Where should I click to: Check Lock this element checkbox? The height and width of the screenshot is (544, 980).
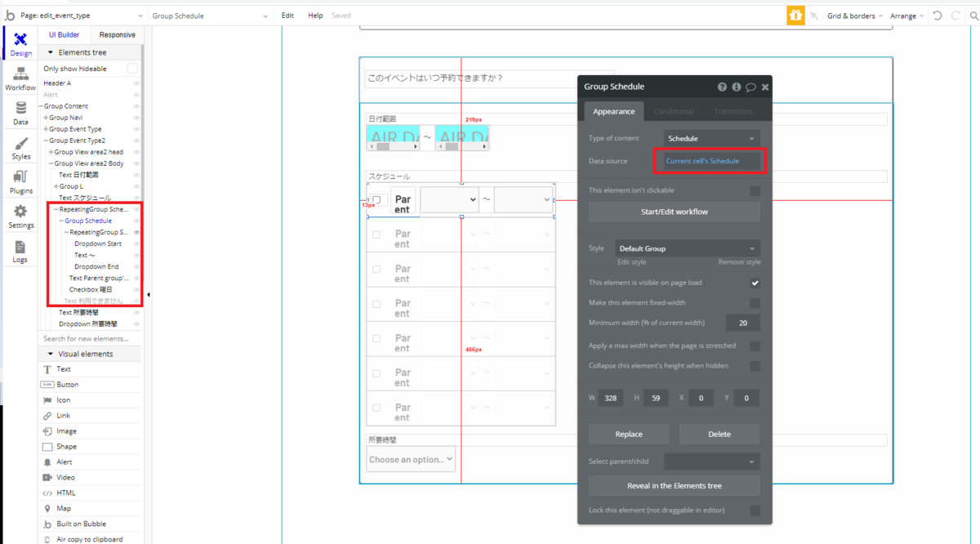point(755,511)
